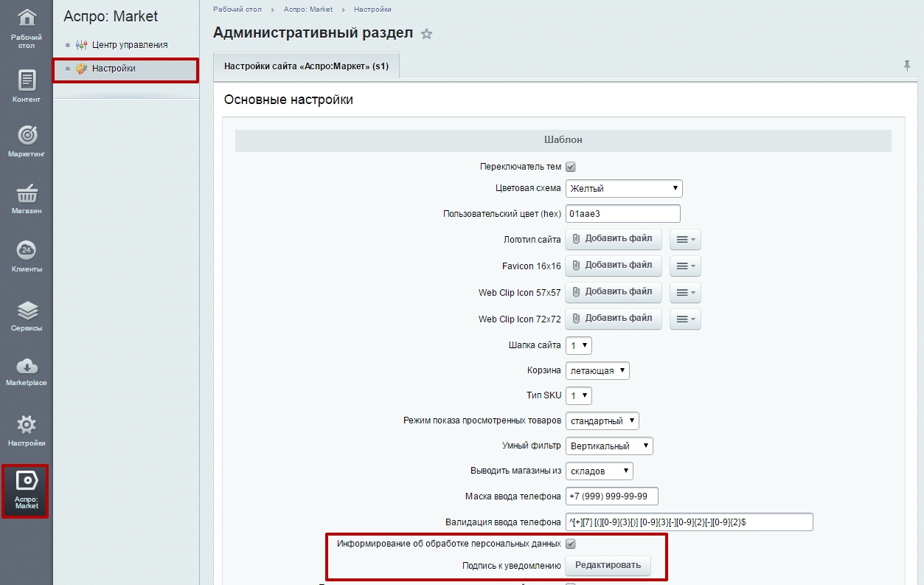The height and width of the screenshot is (585, 924).
Task: Select Центр управления tree item
Action: [x=130, y=45]
